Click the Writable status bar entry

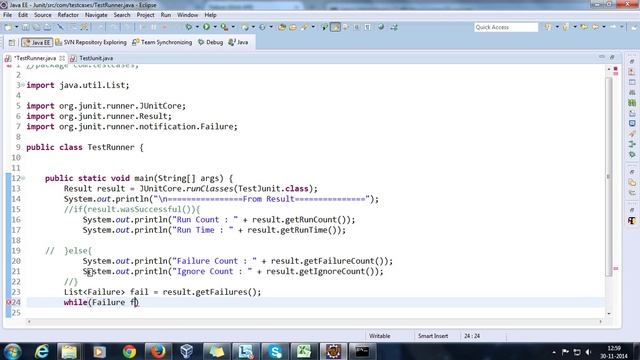pos(380,336)
